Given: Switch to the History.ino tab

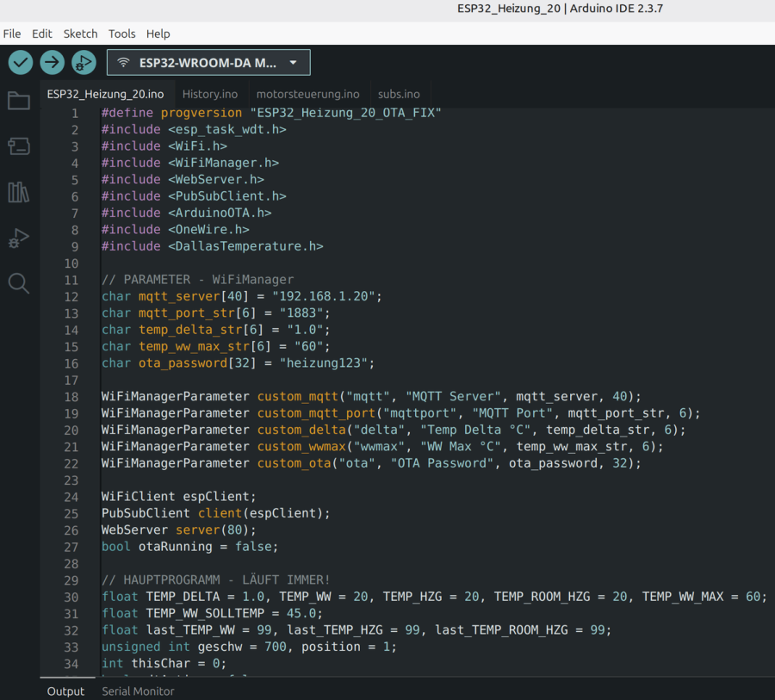Looking at the screenshot, I should [209, 94].
